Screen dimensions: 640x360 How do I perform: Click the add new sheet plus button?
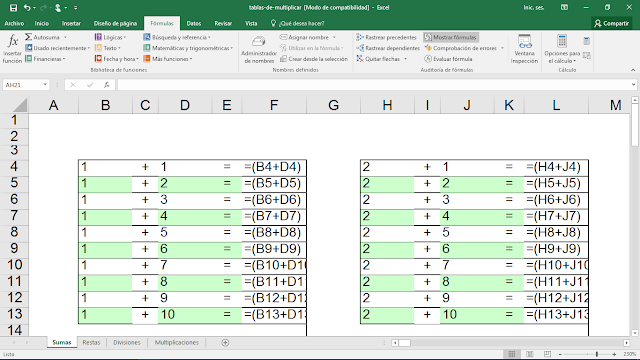tap(225, 342)
